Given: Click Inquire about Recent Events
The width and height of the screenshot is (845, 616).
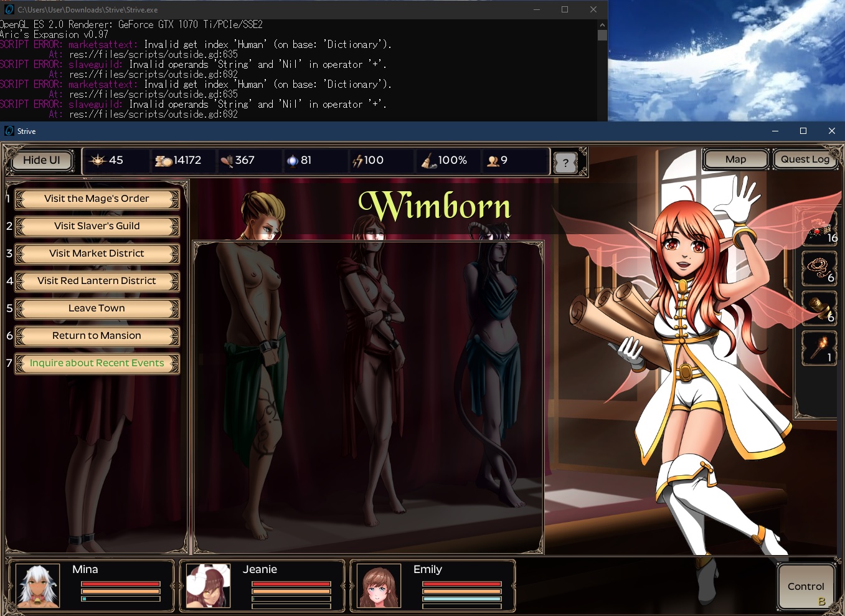Looking at the screenshot, I should click(x=97, y=363).
